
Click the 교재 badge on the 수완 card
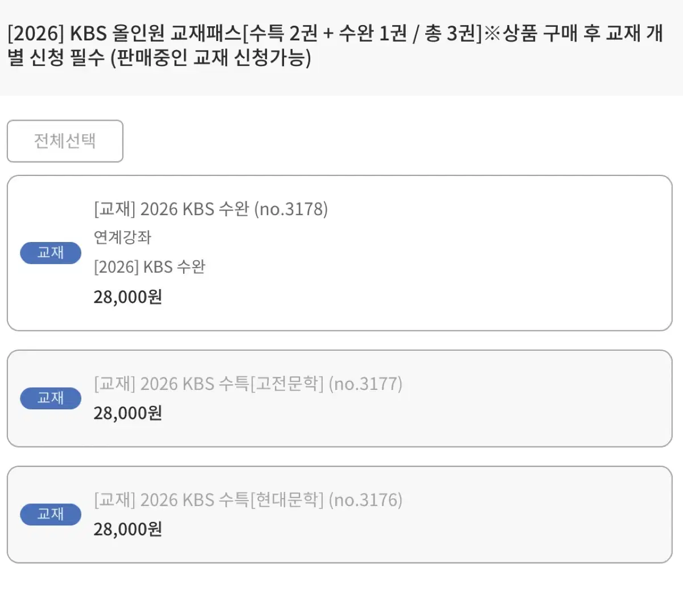[50, 253]
